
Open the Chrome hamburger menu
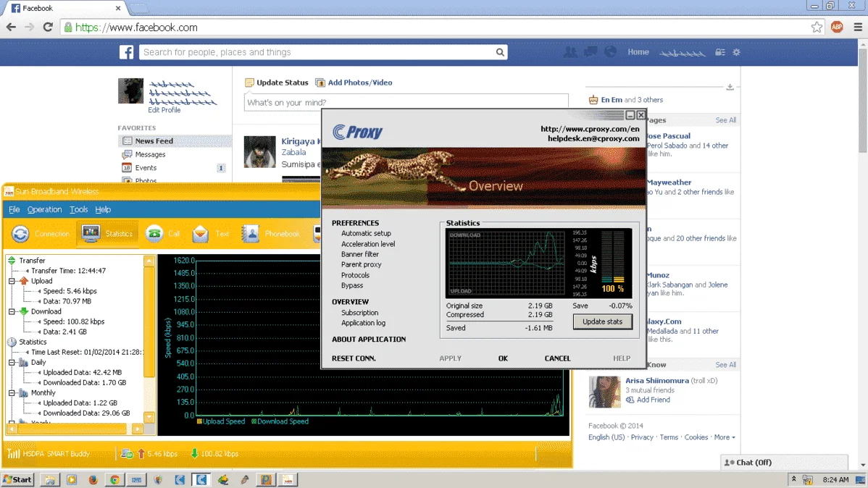858,27
